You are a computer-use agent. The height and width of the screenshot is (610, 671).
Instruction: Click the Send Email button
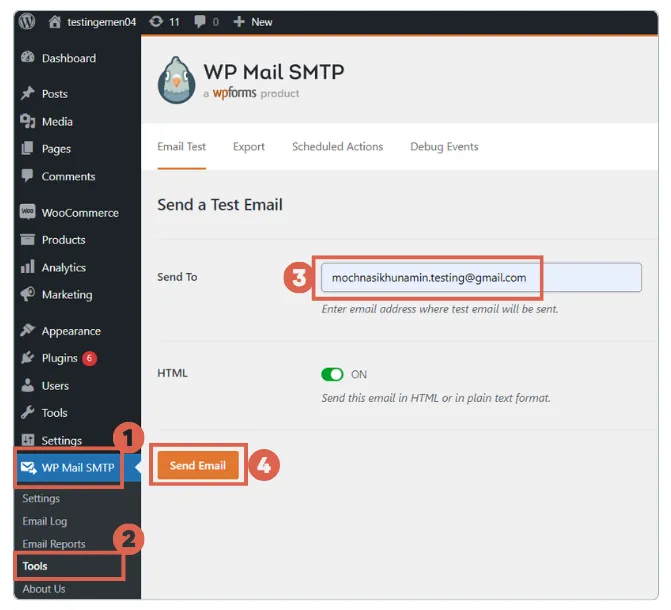pos(198,465)
